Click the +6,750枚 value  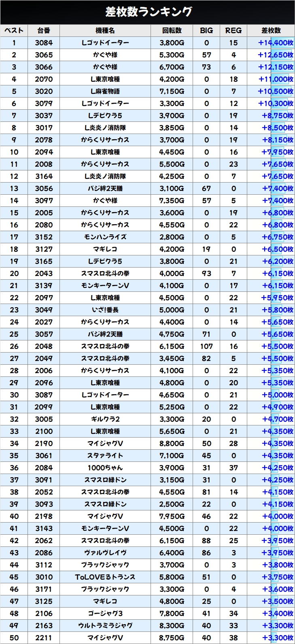click(x=278, y=237)
